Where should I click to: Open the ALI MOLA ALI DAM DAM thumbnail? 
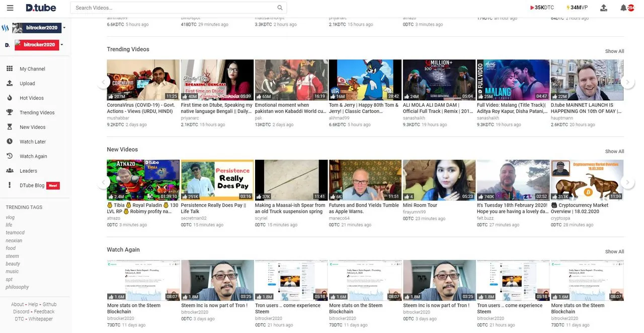coord(439,80)
